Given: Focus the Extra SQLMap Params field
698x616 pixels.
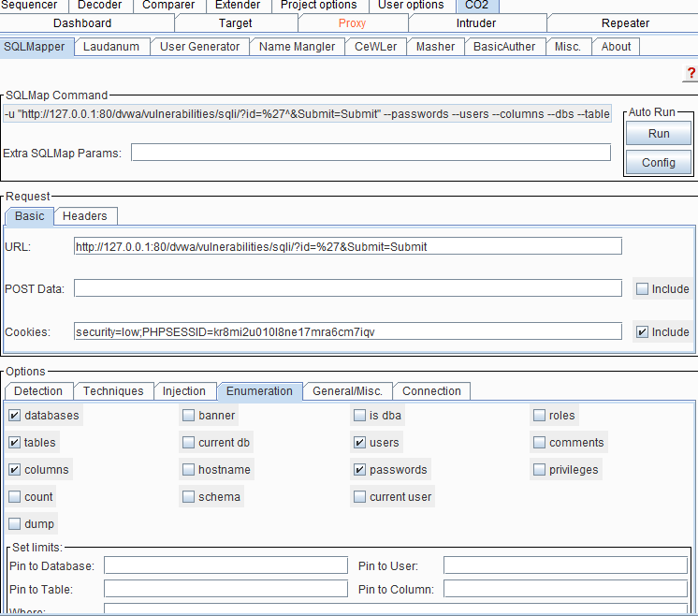Looking at the screenshot, I should coord(371,153).
